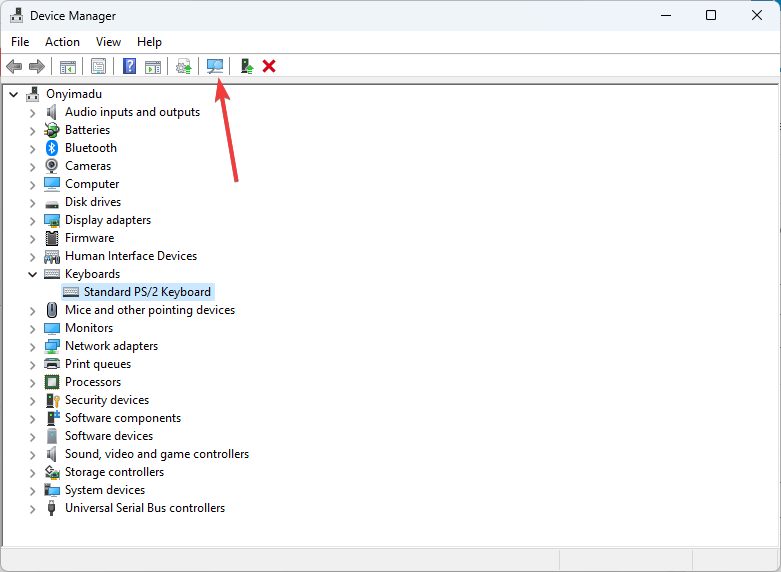The height and width of the screenshot is (572, 781).
Task: Select the Display adapters label
Action: pos(108,220)
